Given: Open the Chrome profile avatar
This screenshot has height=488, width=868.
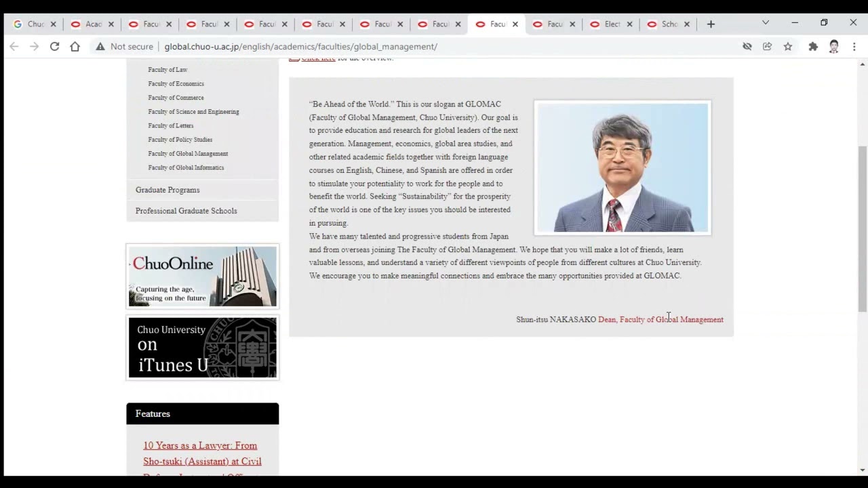Looking at the screenshot, I should [834, 47].
